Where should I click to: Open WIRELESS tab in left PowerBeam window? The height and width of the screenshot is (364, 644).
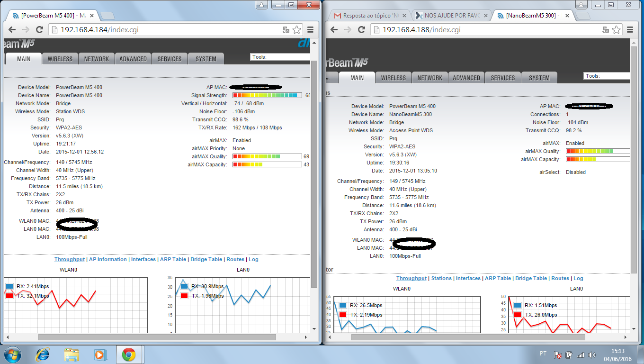click(x=60, y=59)
